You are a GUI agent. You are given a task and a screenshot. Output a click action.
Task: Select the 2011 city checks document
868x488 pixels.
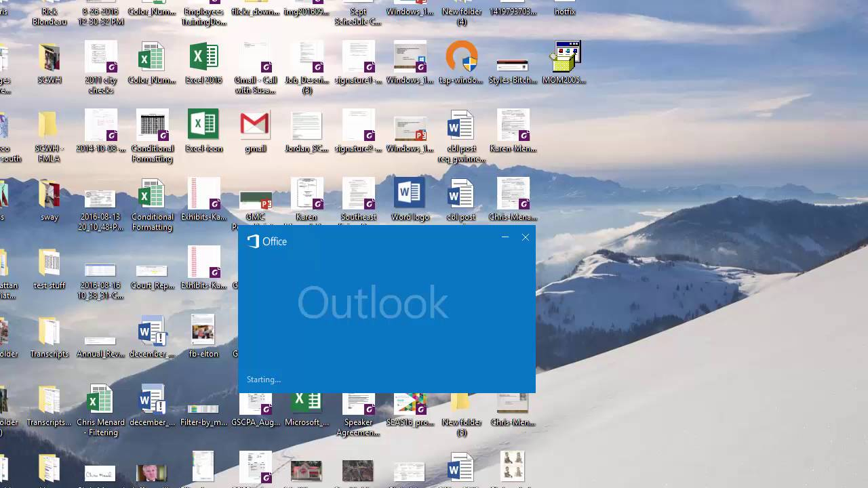pos(101,57)
